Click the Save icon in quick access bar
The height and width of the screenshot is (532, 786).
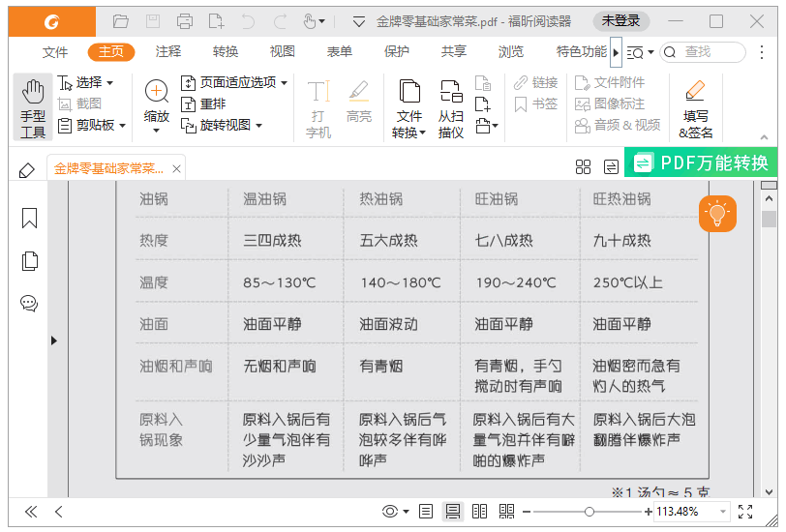click(x=153, y=21)
